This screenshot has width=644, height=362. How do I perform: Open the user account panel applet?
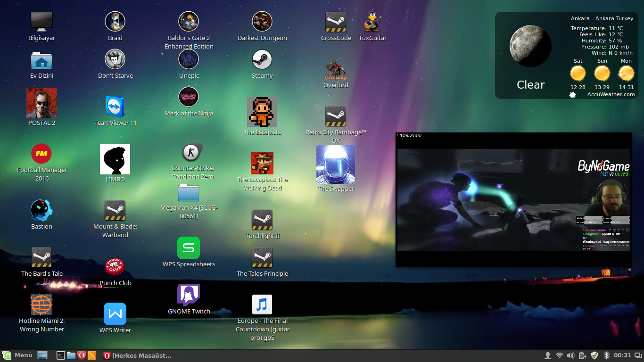(548, 355)
